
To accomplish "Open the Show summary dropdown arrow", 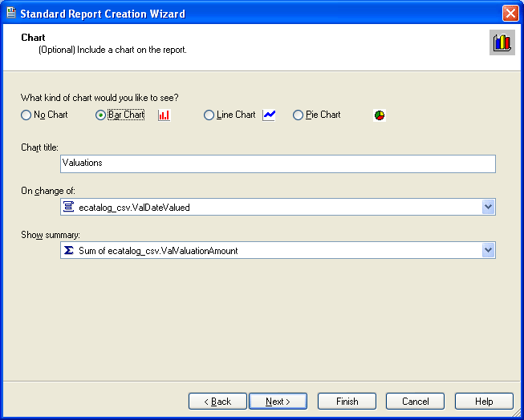I will 488,251.
